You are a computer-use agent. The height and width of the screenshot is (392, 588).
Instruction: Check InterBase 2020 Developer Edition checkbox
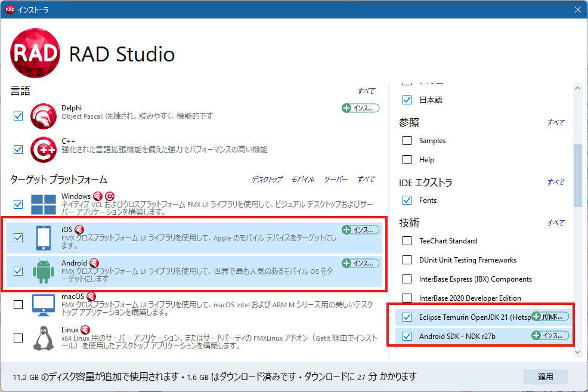pyautogui.click(x=407, y=298)
